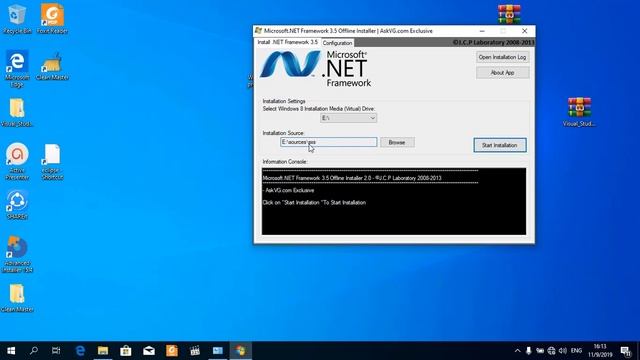Open the Recycle Bin desktop icon
The width and height of the screenshot is (640, 360).
pyautogui.click(x=17, y=19)
